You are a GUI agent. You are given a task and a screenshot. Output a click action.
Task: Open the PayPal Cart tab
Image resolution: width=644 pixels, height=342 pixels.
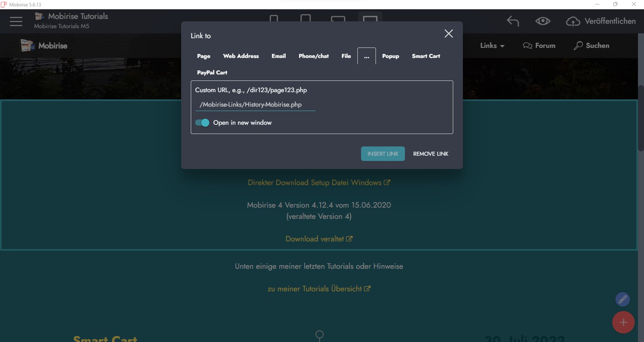[212, 72]
